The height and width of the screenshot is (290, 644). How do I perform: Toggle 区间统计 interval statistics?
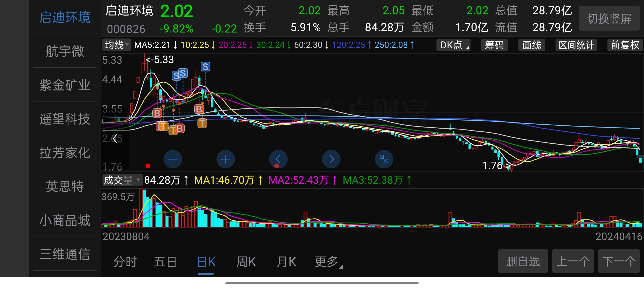[576, 45]
